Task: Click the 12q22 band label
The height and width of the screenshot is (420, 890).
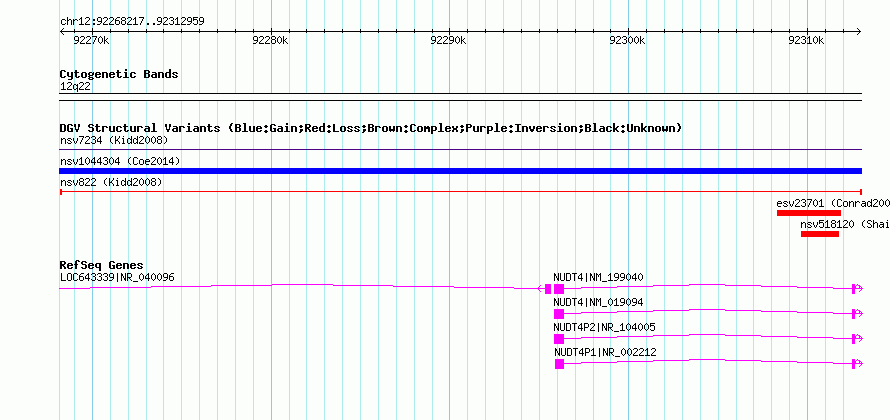Action: pyautogui.click(x=75, y=86)
